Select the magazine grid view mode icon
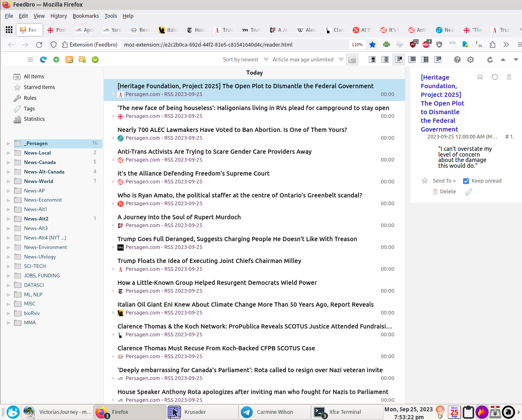Image resolution: width=522 pixels, height=420 pixels. (x=412, y=60)
